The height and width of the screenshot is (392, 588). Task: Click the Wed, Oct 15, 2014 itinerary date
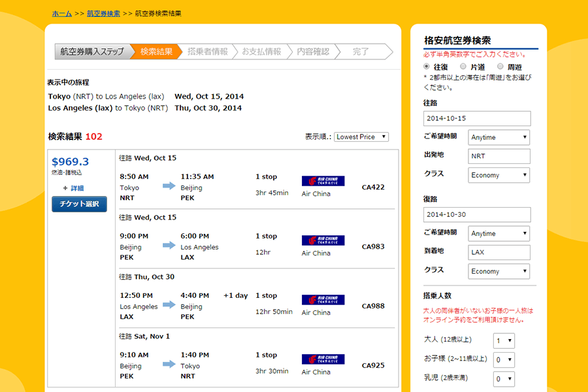tap(209, 97)
